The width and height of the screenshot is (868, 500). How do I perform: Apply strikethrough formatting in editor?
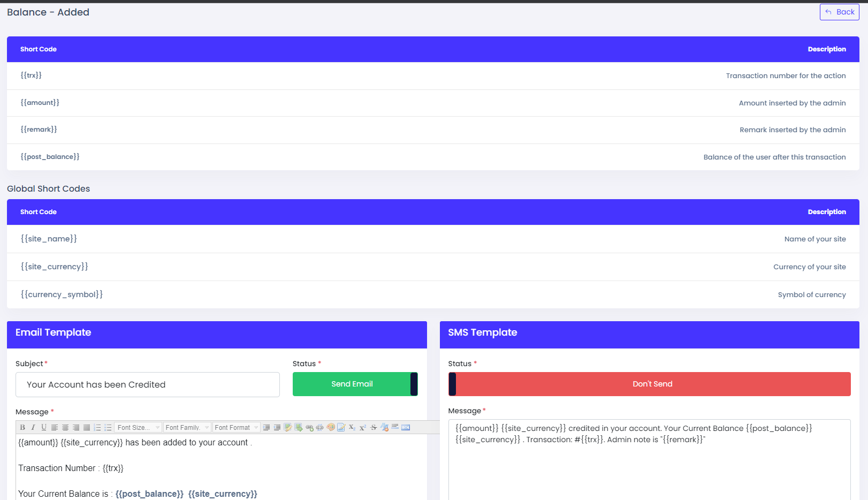tap(374, 427)
